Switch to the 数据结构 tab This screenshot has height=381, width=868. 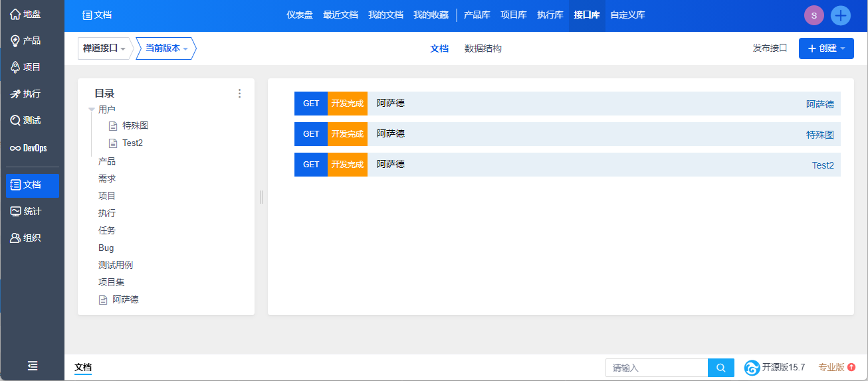pos(483,48)
